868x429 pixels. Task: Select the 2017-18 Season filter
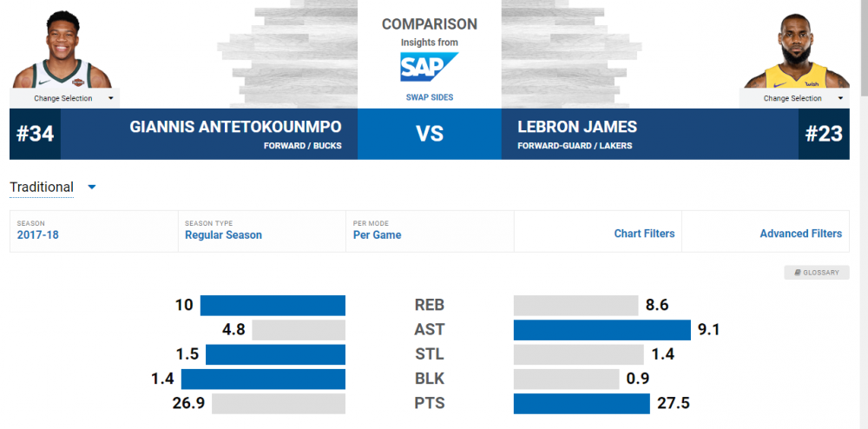tap(38, 234)
